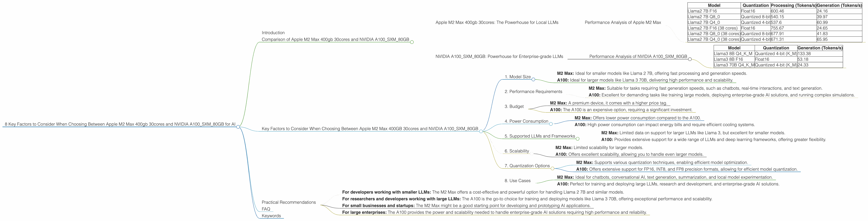The height and width of the screenshot is (221, 868).
Task: Collapse the Key Factors to Consider branch circle
Action: pyautogui.click(x=481, y=131)
